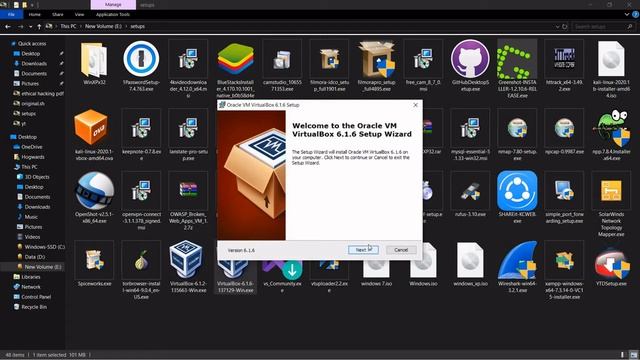Cancel the VirtualBox setup wizard
This screenshot has width=640, height=360.
tap(401, 250)
